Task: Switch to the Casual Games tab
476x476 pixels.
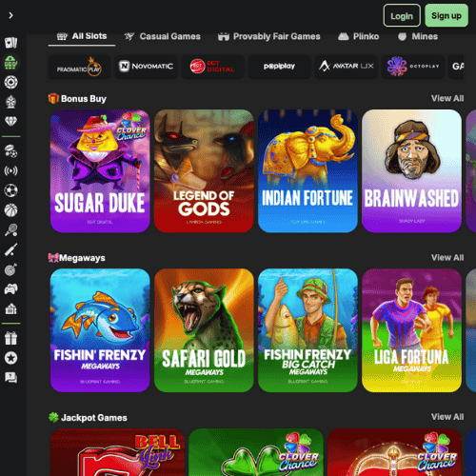Action: [x=162, y=36]
